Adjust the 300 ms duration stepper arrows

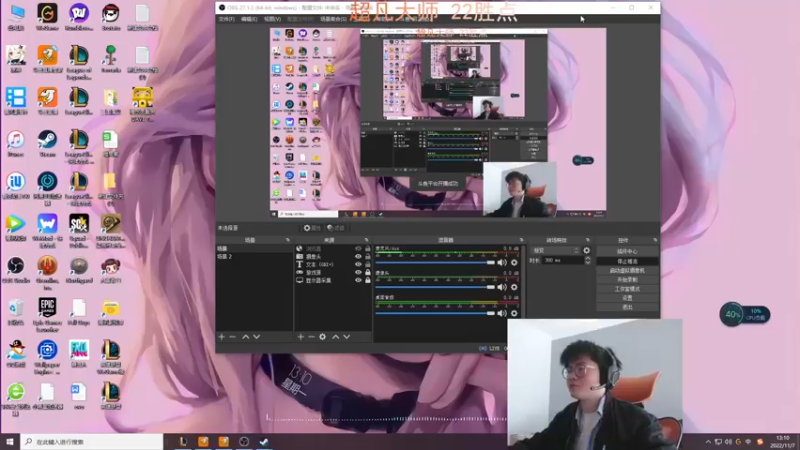coord(588,260)
